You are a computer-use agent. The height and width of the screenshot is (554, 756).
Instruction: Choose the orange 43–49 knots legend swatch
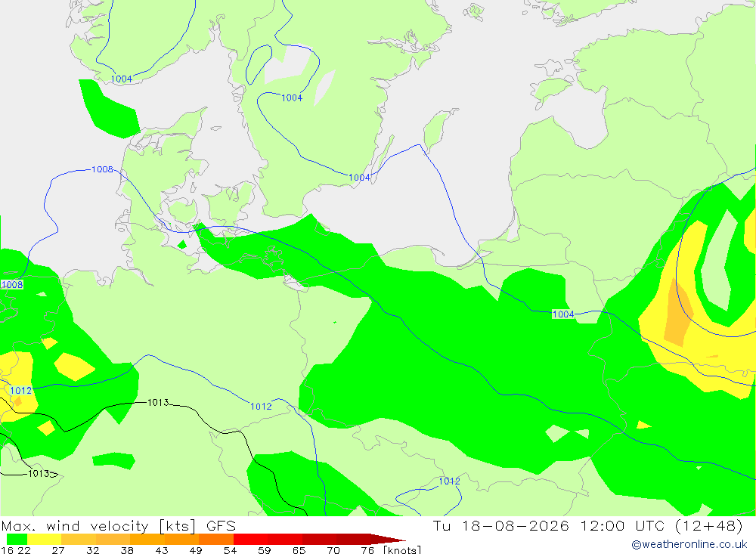click(x=181, y=539)
